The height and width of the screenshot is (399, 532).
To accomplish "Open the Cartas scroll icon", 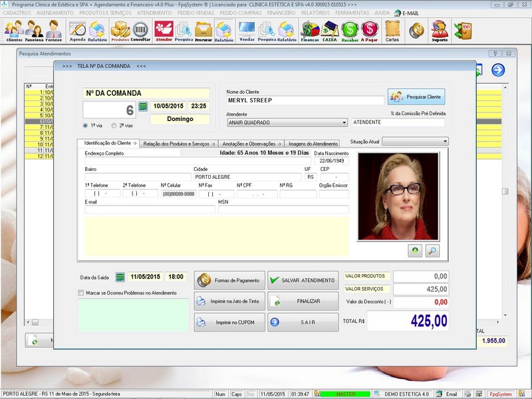I will click(x=392, y=31).
